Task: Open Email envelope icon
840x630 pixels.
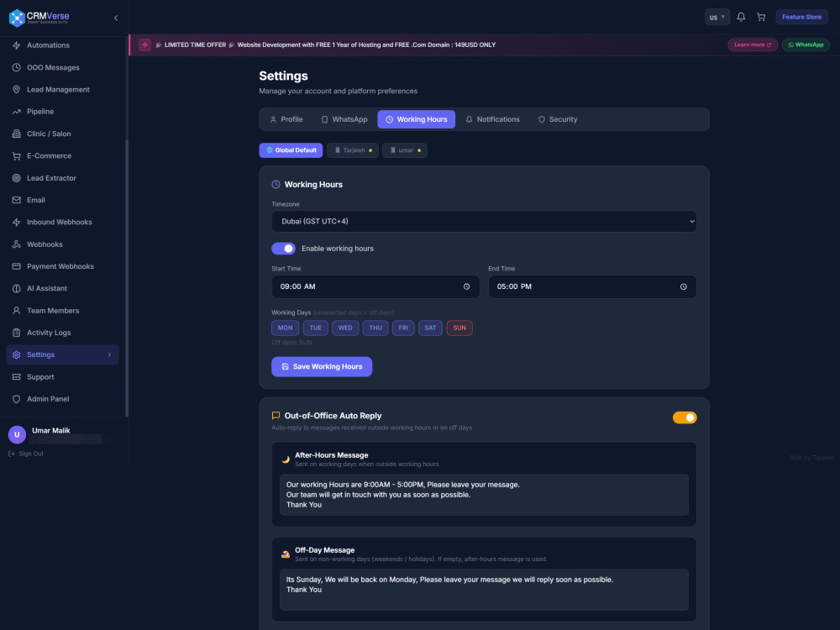Action: tap(17, 200)
